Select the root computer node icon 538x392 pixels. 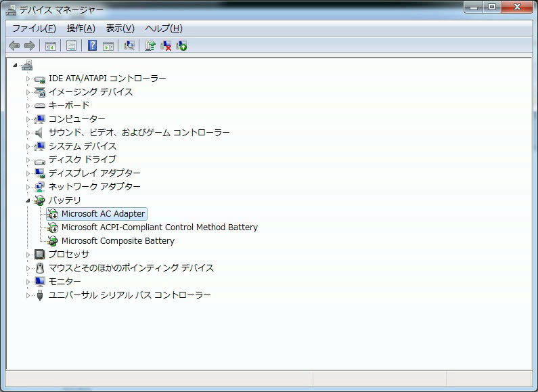(x=27, y=65)
